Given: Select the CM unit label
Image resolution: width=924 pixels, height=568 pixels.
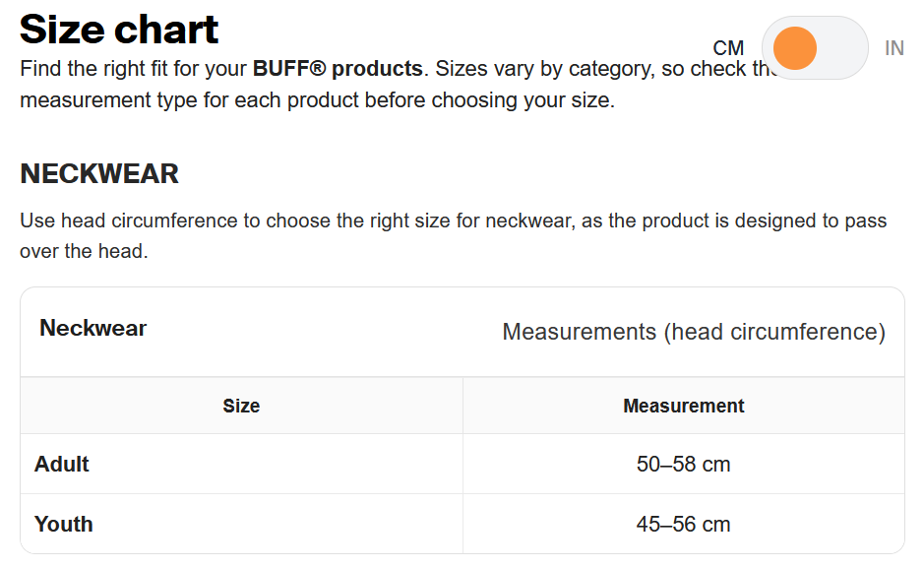Looking at the screenshot, I should (x=728, y=48).
